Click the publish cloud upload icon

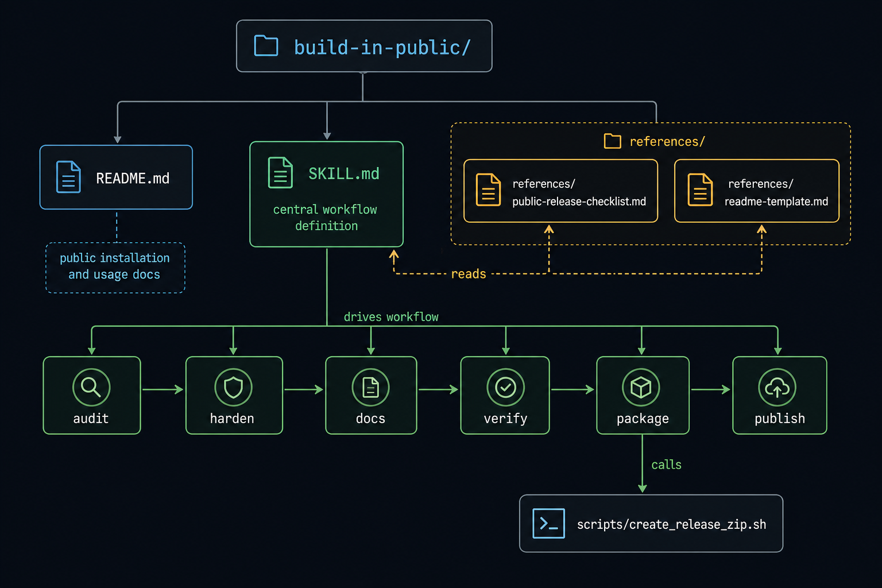click(777, 387)
